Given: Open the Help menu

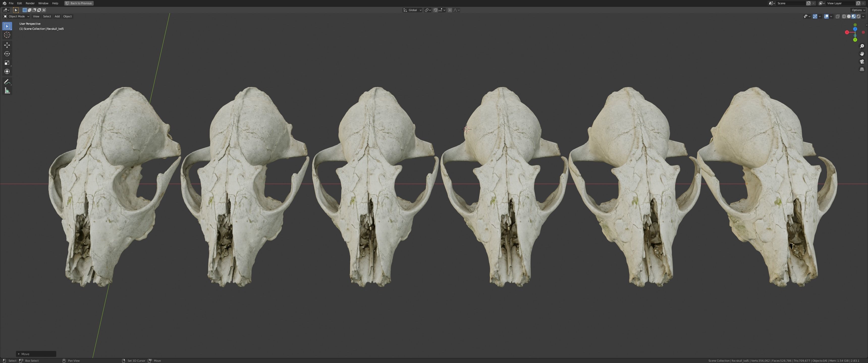Looking at the screenshot, I should (55, 3).
